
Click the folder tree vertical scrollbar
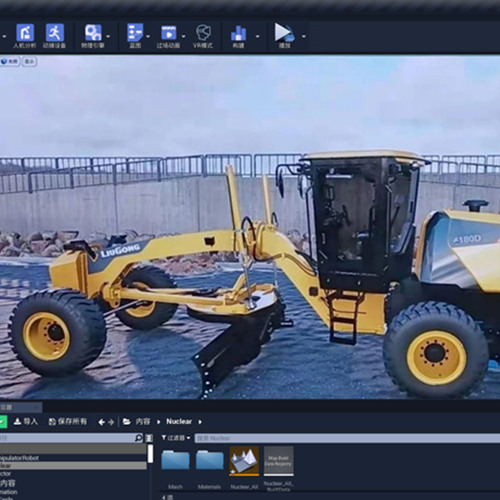(x=150, y=454)
